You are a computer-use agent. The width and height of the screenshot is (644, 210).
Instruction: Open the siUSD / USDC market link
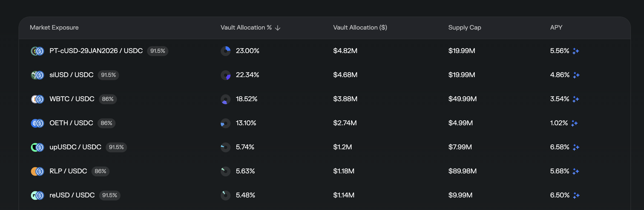[x=71, y=75]
